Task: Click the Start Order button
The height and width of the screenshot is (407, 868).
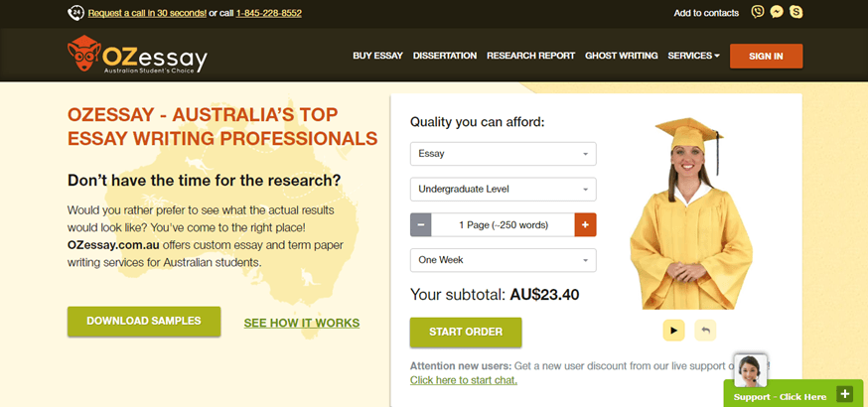Action: (466, 333)
